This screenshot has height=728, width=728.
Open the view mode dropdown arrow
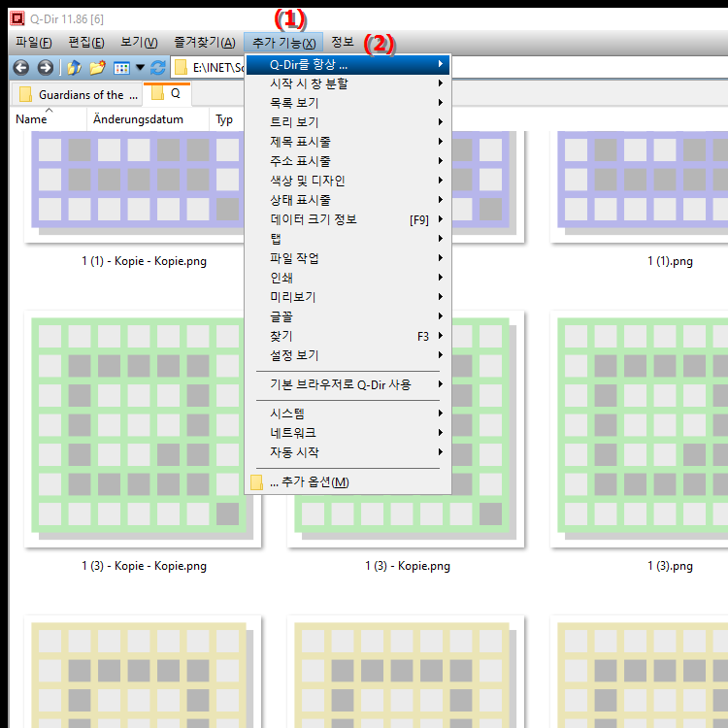(140, 68)
